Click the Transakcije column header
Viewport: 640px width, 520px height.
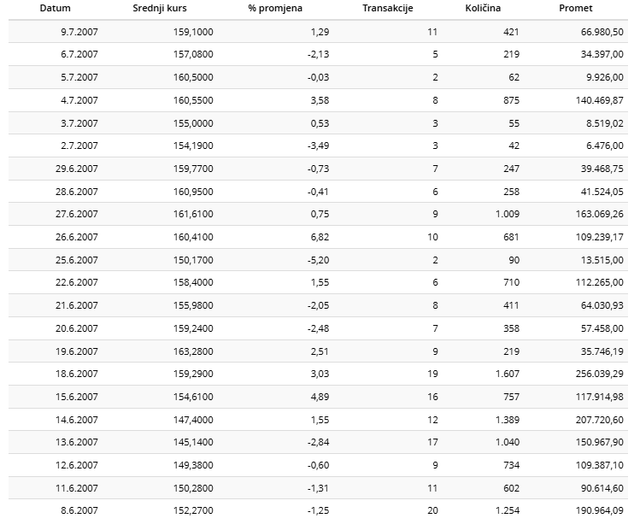(x=388, y=8)
